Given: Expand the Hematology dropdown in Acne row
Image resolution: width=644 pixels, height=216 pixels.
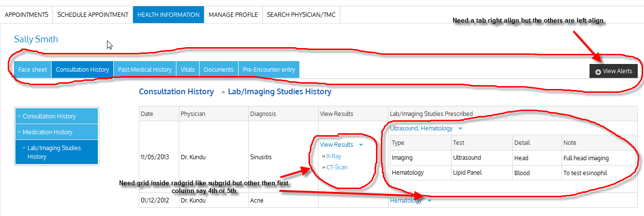Looking at the screenshot, I should coord(429,201).
